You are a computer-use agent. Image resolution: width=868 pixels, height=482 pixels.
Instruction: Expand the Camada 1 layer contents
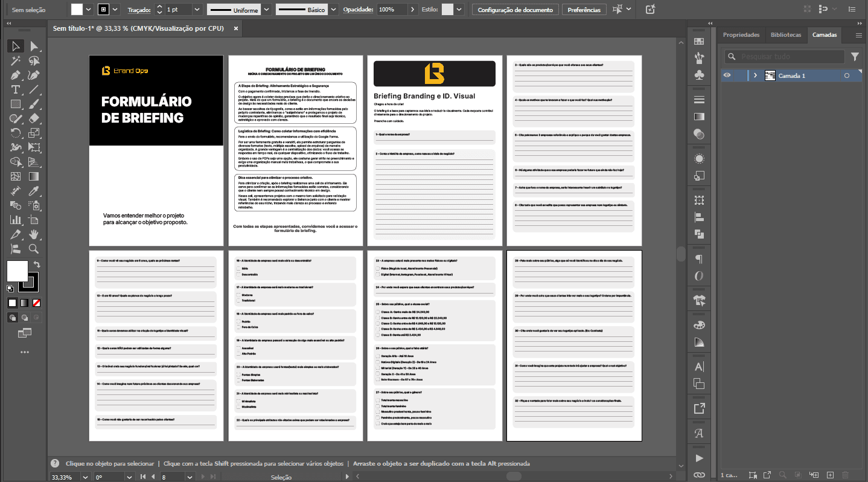[755, 76]
